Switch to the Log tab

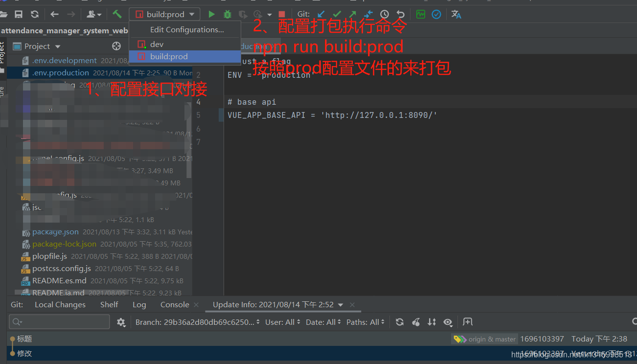click(139, 304)
